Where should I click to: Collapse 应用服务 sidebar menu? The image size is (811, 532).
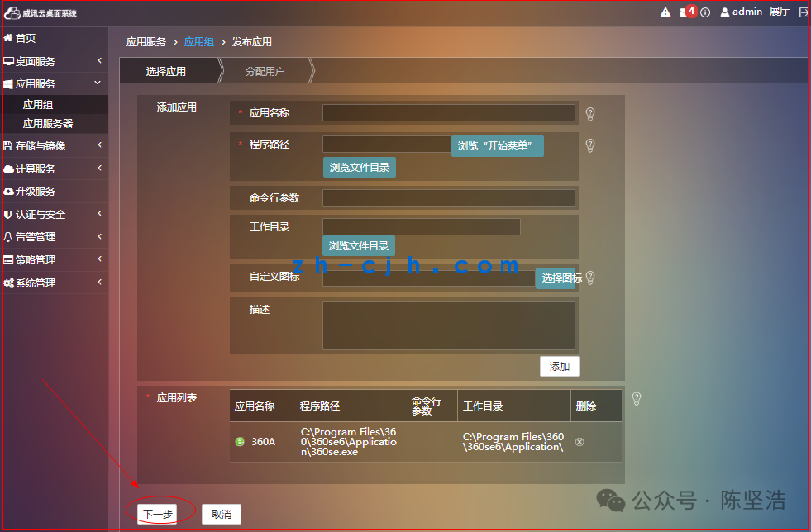pos(55,83)
